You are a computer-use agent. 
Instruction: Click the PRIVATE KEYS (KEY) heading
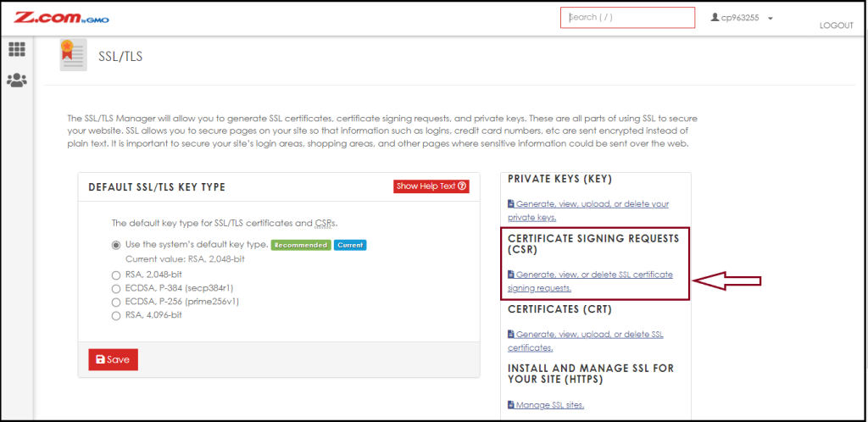click(559, 179)
